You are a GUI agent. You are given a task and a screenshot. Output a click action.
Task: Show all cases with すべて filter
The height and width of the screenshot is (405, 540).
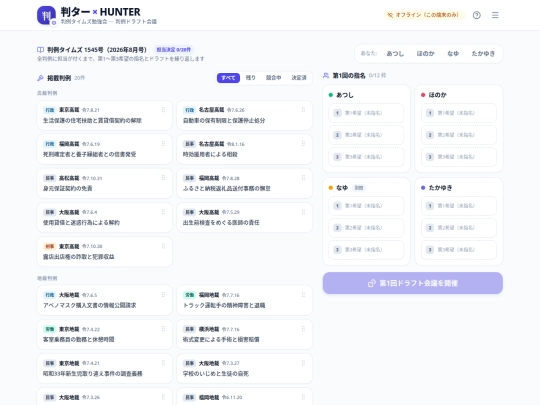click(228, 78)
